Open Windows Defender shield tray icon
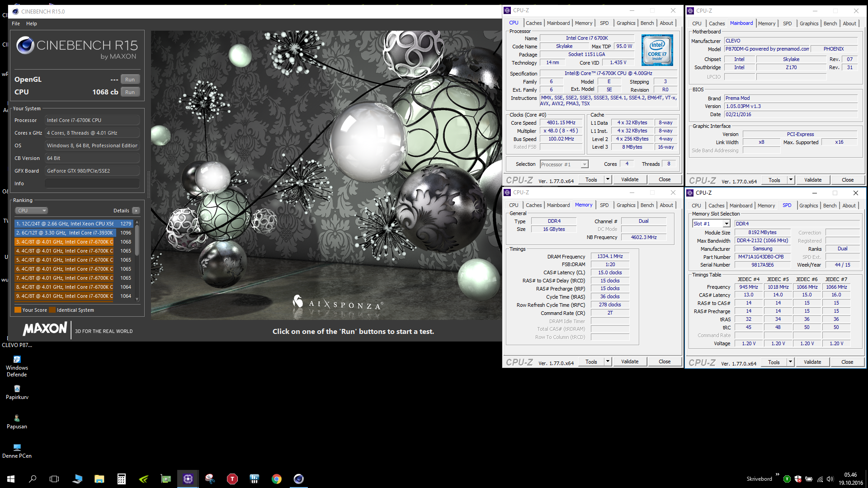Viewport: 868px width, 488px height. coord(798,479)
